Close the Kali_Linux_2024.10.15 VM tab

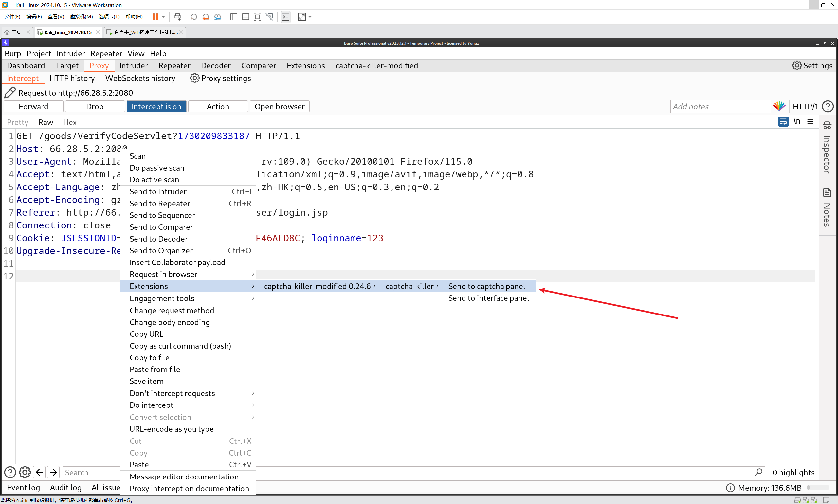[x=98, y=32]
